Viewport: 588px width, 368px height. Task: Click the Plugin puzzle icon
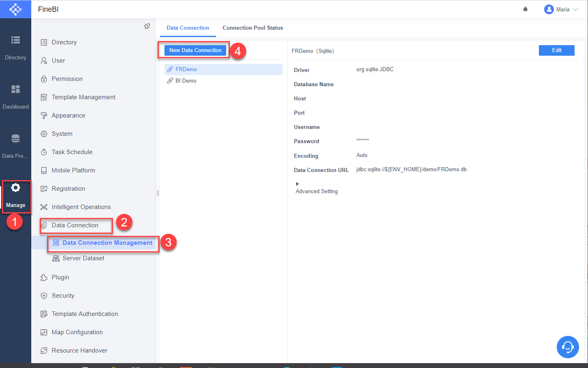pos(44,277)
